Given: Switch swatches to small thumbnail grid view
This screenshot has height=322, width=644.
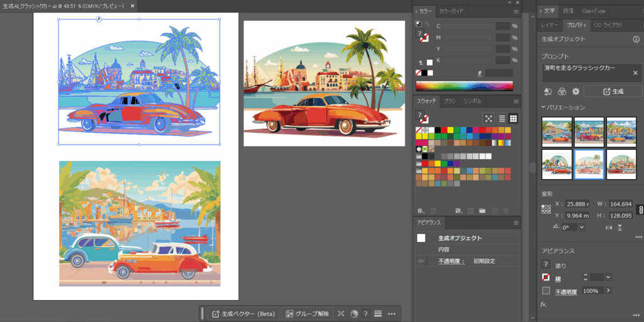Looking at the screenshot, I should pyautogui.click(x=513, y=118).
